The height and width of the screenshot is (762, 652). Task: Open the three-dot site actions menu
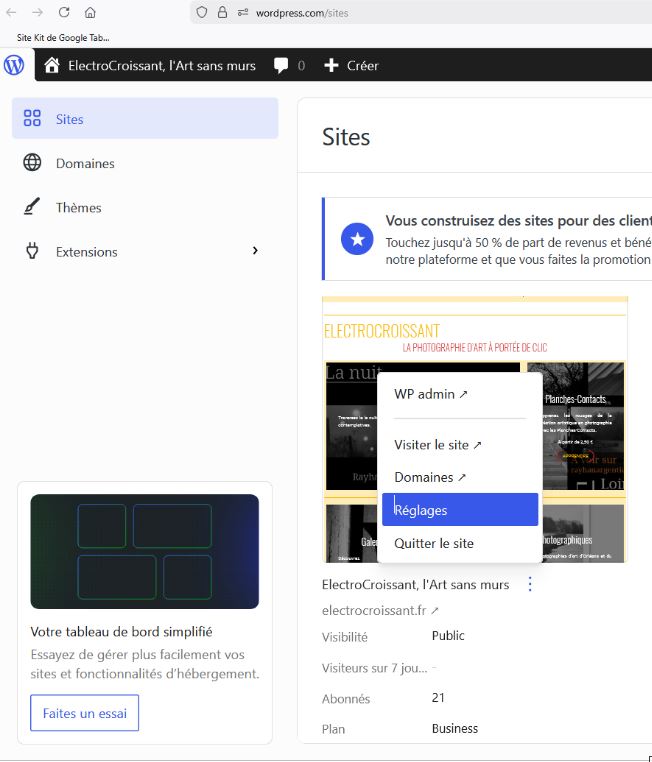point(530,584)
